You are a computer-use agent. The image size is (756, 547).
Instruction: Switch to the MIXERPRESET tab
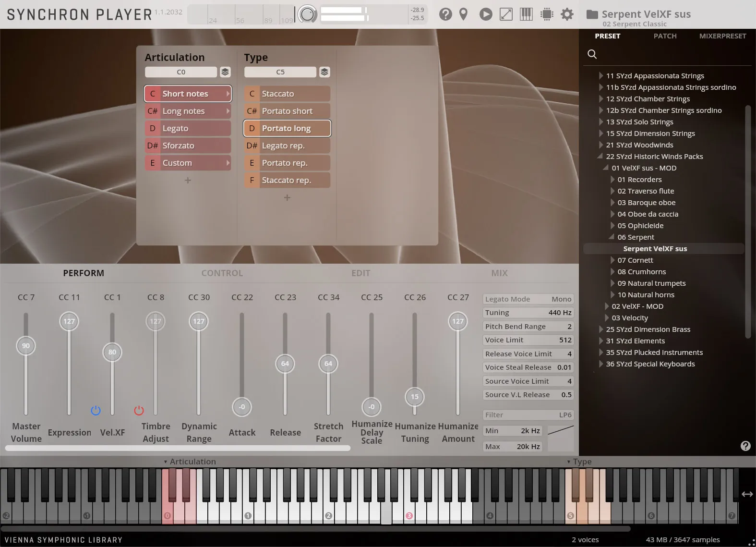click(x=722, y=36)
